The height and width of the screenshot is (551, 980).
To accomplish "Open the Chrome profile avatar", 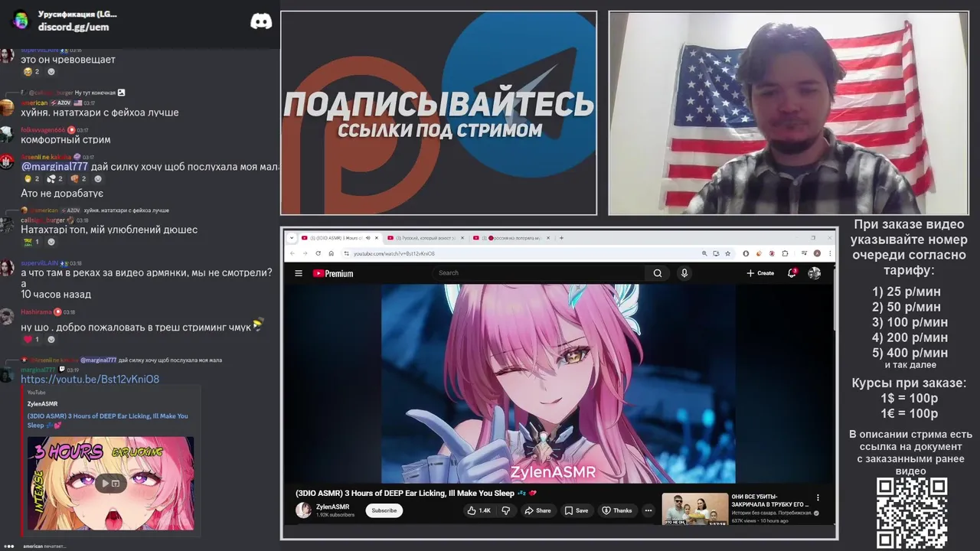I will pos(817,253).
